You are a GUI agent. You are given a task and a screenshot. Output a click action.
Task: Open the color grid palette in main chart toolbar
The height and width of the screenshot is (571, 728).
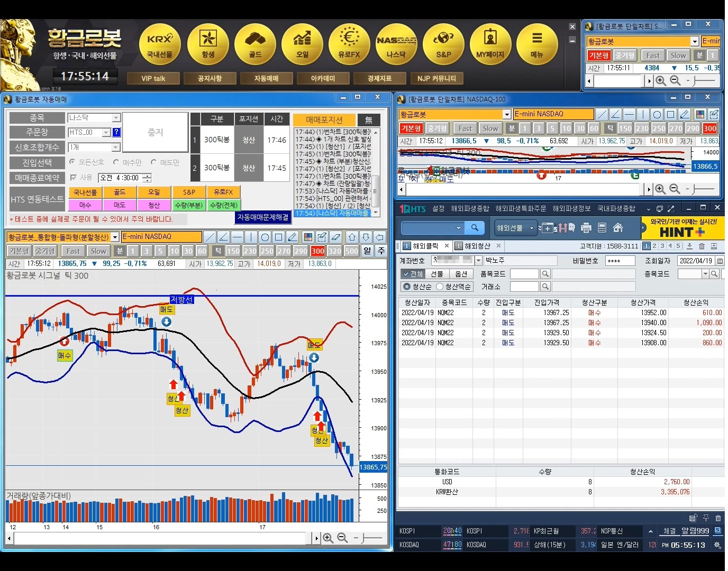[x=308, y=237]
